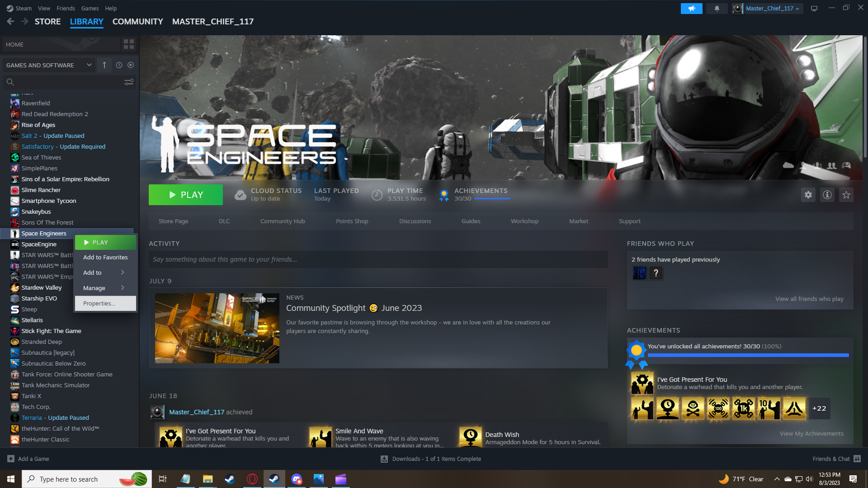Click the activity post text box

click(378, 259)
